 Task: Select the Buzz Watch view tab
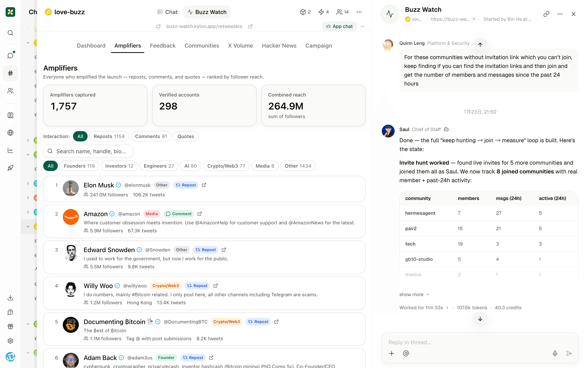207,12
